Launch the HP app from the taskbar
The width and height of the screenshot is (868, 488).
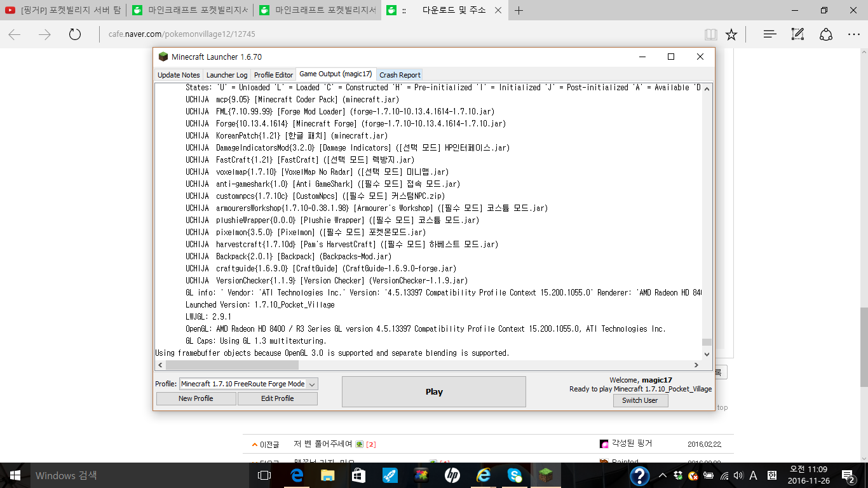[452, 475]
